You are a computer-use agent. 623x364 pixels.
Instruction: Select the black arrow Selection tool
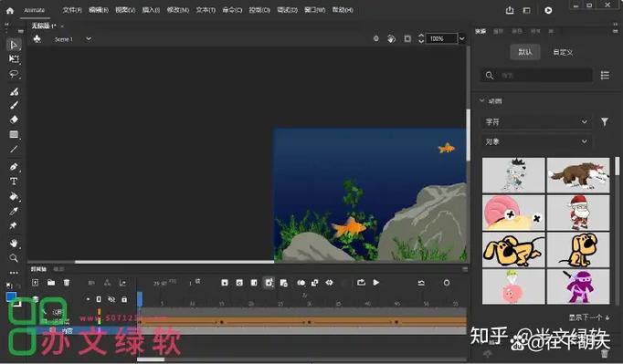coord(14,44)
